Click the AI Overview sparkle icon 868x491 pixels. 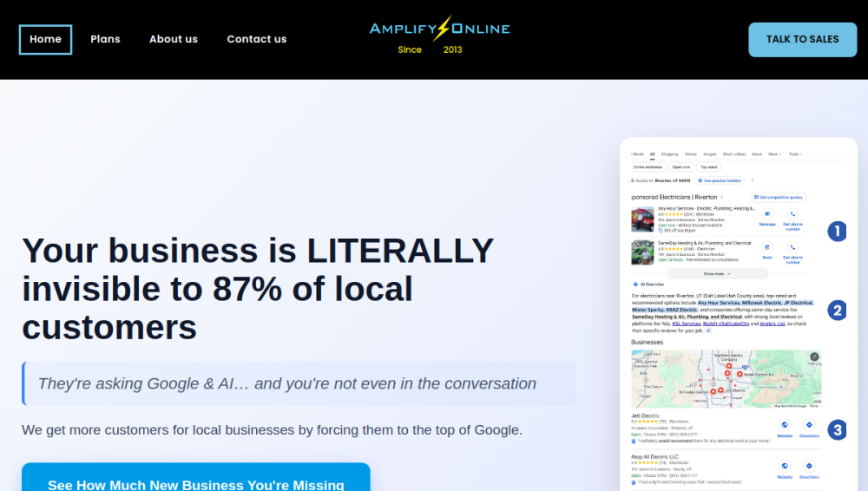coord(635,285)
